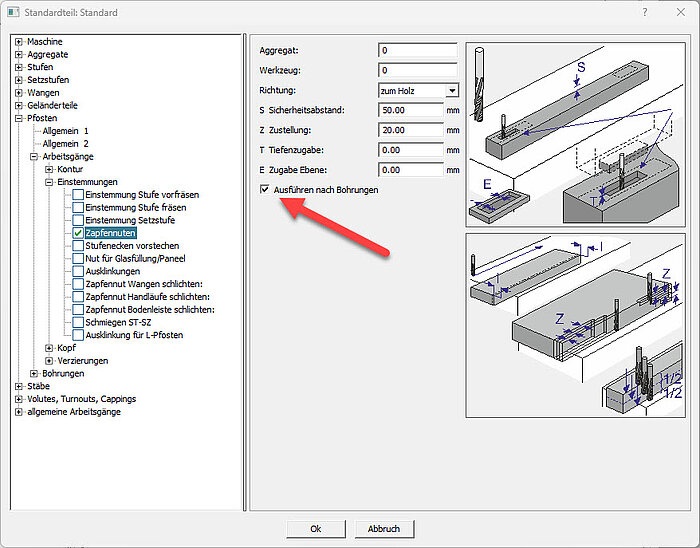Click the Tiefenzugabe value field
700x548 pixels.
411,150
